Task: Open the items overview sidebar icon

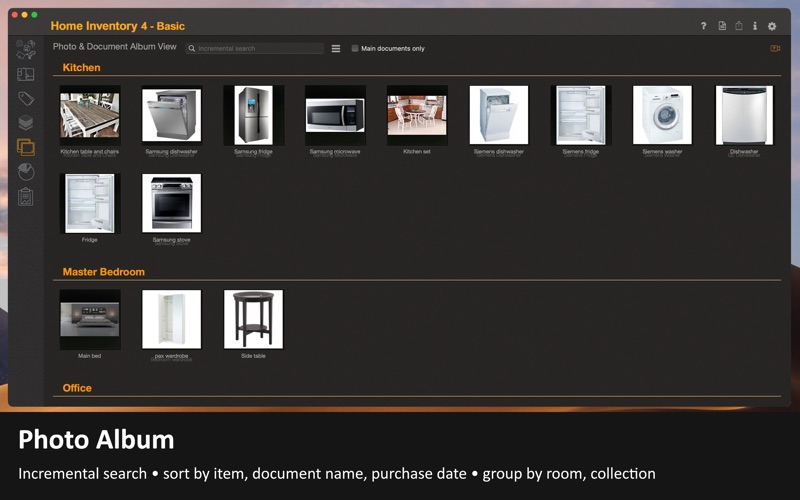Action: [x=26, y=49]
